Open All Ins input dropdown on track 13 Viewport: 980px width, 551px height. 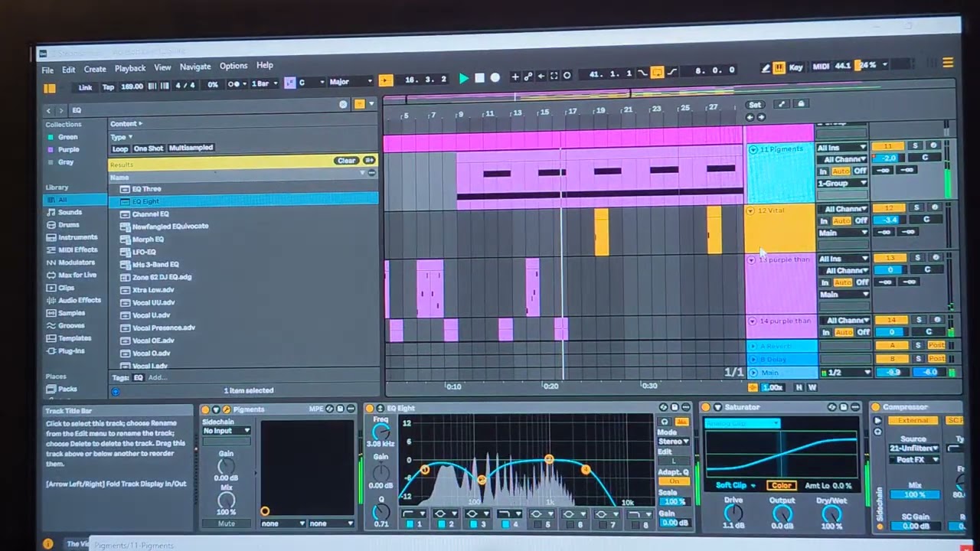[x=842, y=259]
